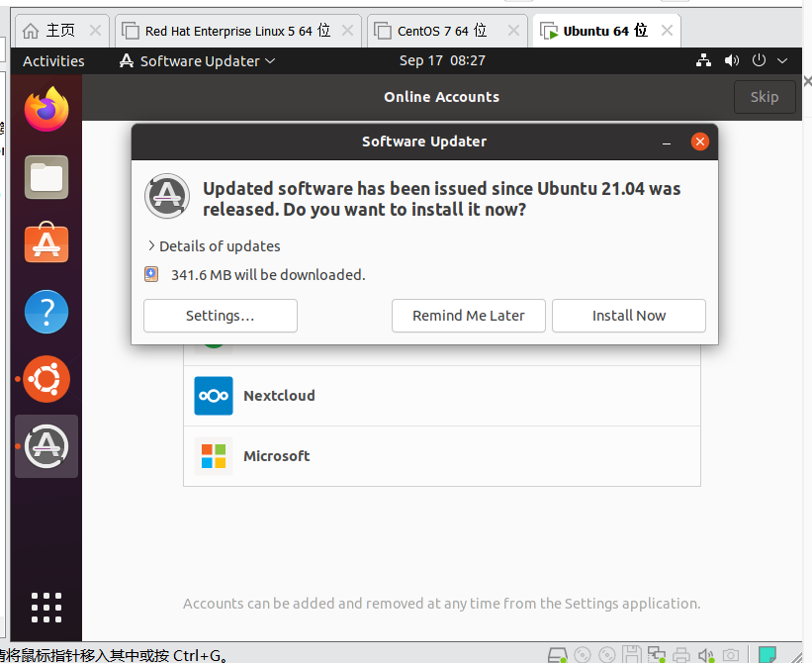812x663 pixels.
Task: Close the 主页 home tab
Action: 95,31
